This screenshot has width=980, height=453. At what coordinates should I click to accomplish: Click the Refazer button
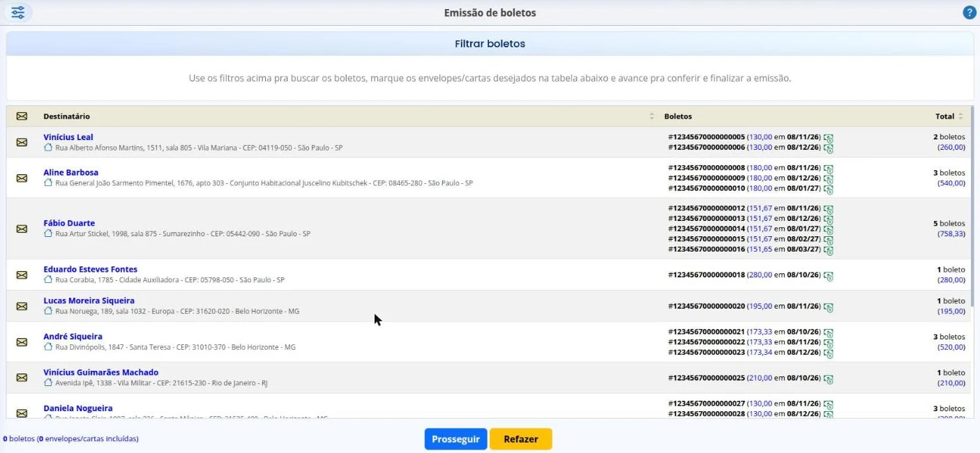521,439
